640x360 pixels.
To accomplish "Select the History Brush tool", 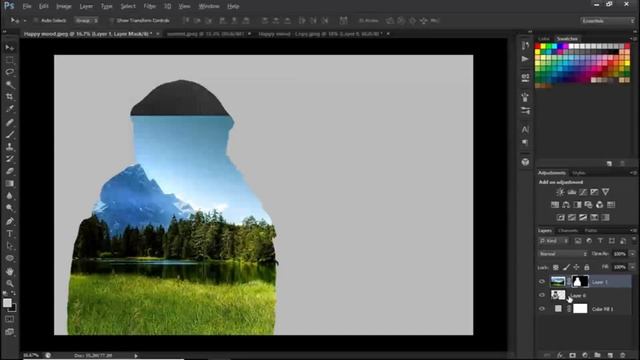I will (x=10, y=159).
